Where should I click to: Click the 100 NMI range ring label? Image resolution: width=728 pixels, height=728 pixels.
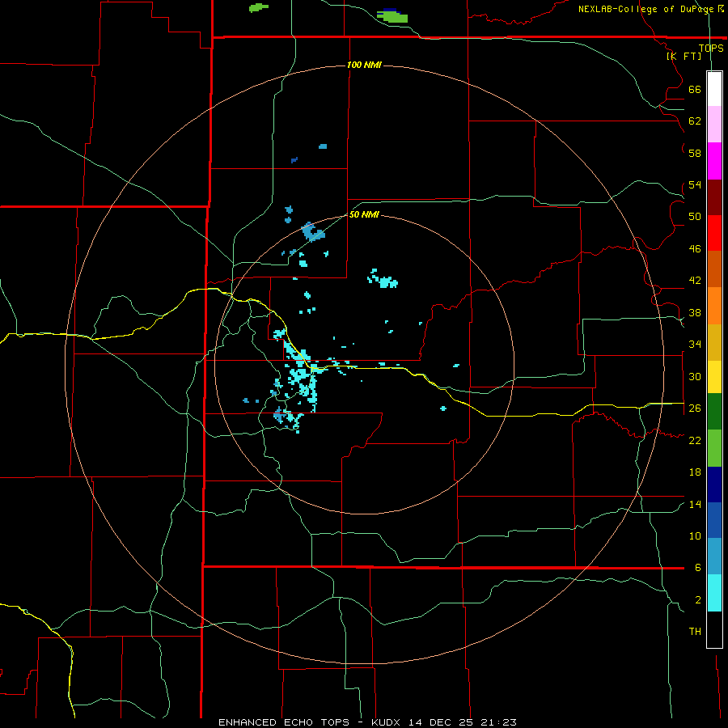click(364, 65)
